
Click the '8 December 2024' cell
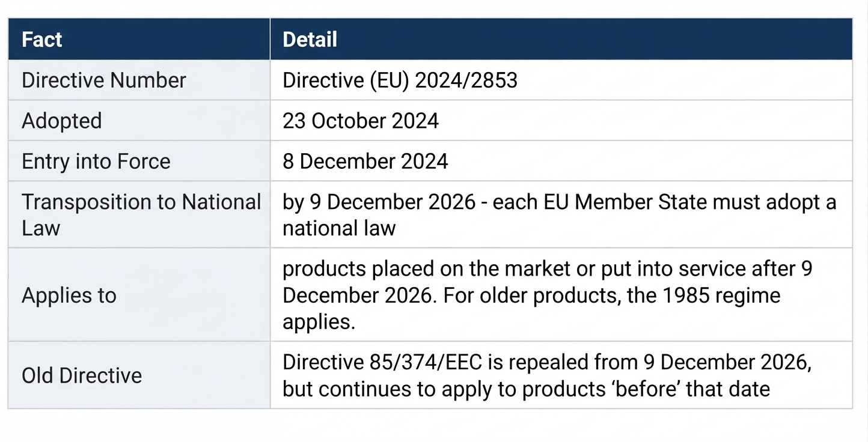(x=561, y=161)
